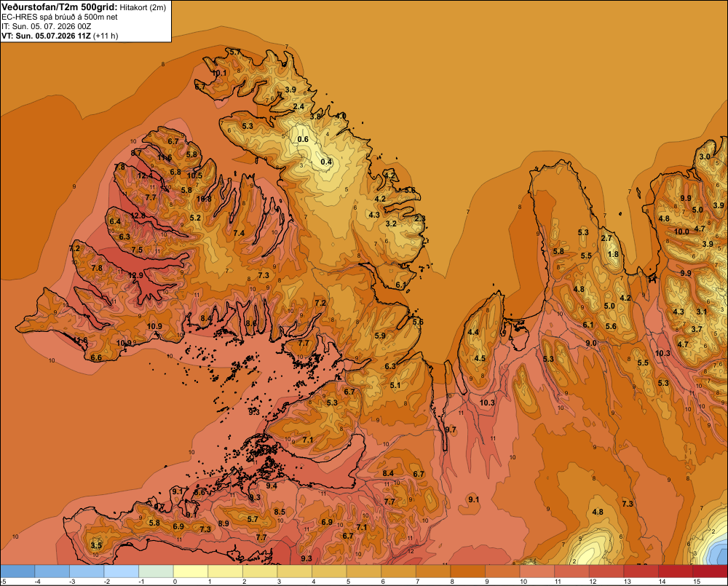Click the 10–11 degree legend swatch
728x586 pixels.
(x=537, y=571)
